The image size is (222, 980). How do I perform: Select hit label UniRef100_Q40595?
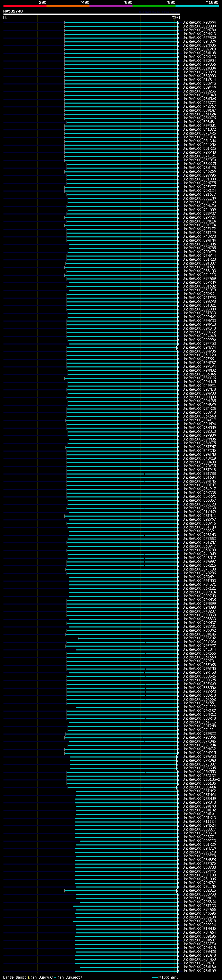pos(199,913)
